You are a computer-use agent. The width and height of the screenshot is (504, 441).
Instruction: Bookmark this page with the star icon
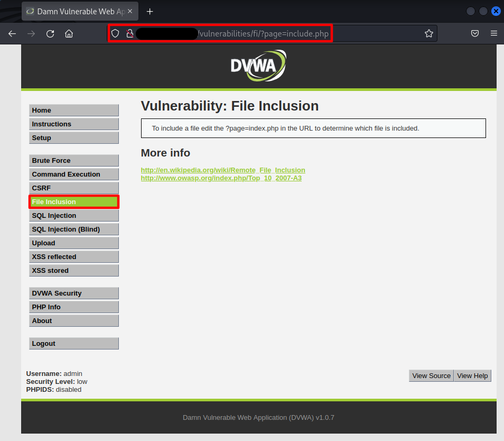(x=428, y=34)
